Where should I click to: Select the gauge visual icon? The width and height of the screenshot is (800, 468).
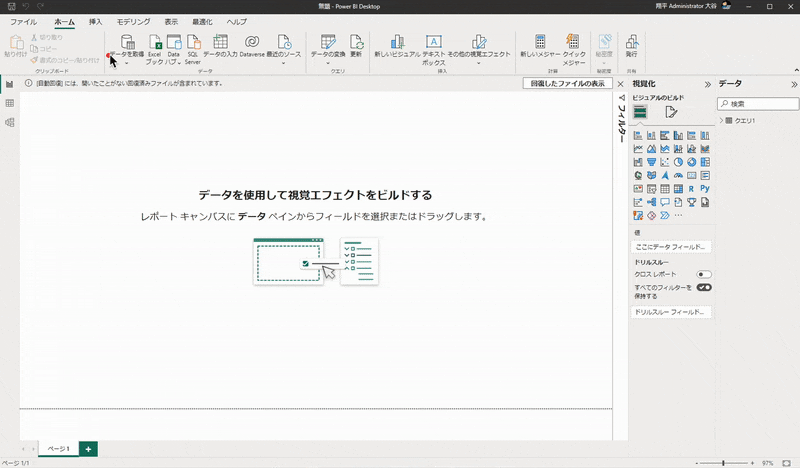pyautogui.click(x=678, y=176)
